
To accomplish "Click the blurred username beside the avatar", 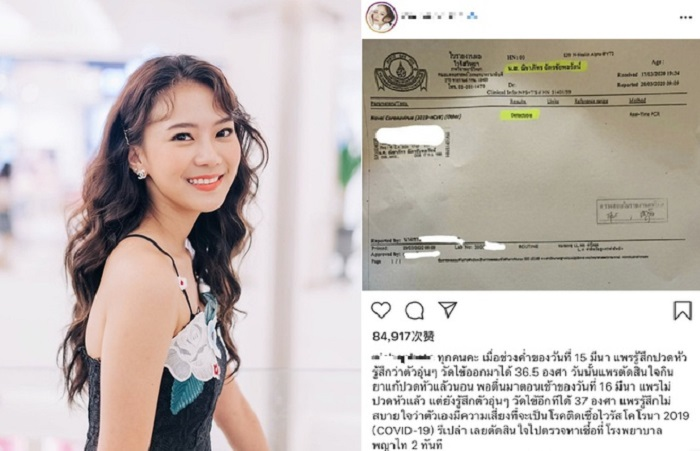I will click(x=439, y=17).
